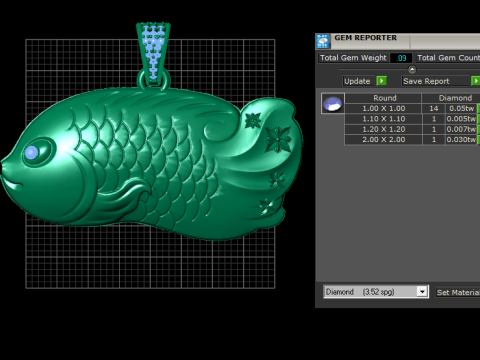480x360 pixels.
Task: Click the green arrow next to Update
Action: click(382, 81)
